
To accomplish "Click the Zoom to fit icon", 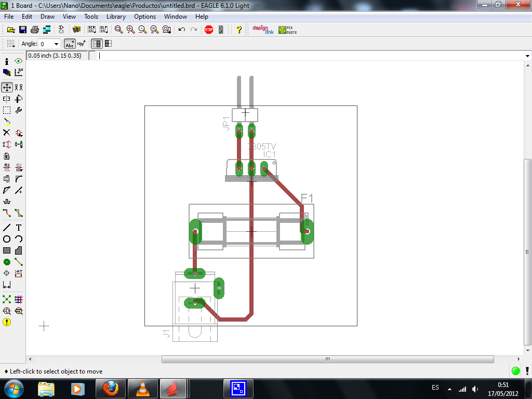I will point(118,30).
